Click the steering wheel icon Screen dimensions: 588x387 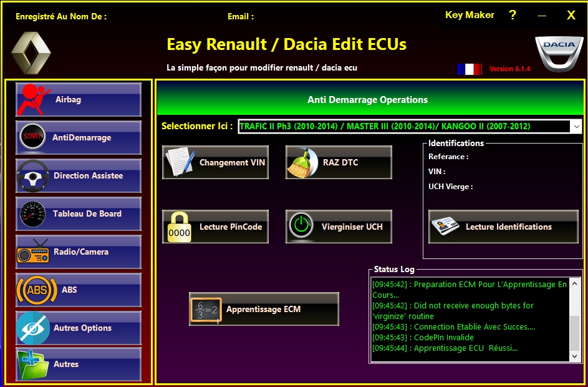[x=33, y=175]
